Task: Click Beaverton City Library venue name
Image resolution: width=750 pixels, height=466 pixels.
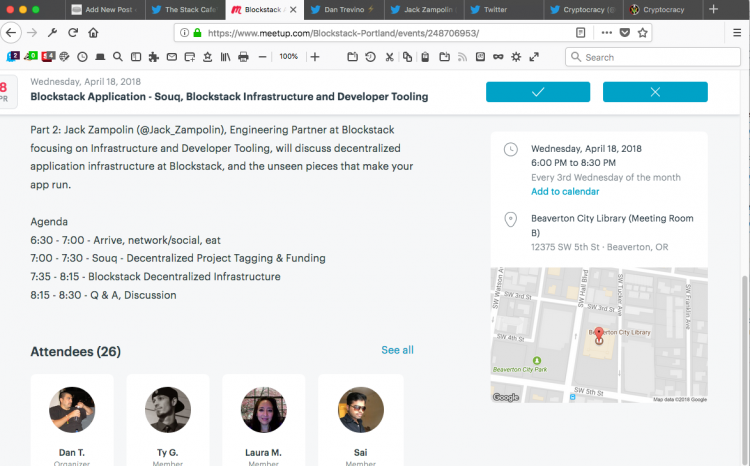Action: (x=612, y=225)
